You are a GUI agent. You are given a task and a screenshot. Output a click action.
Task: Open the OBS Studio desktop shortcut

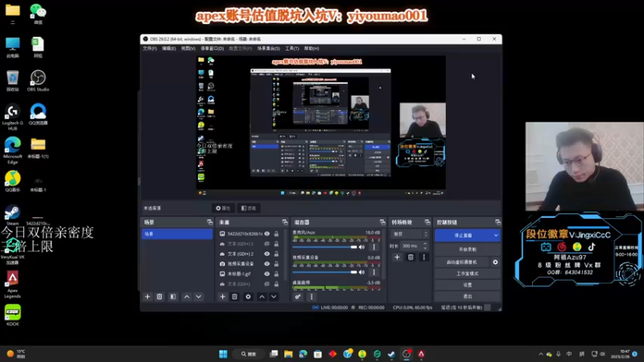38,80
